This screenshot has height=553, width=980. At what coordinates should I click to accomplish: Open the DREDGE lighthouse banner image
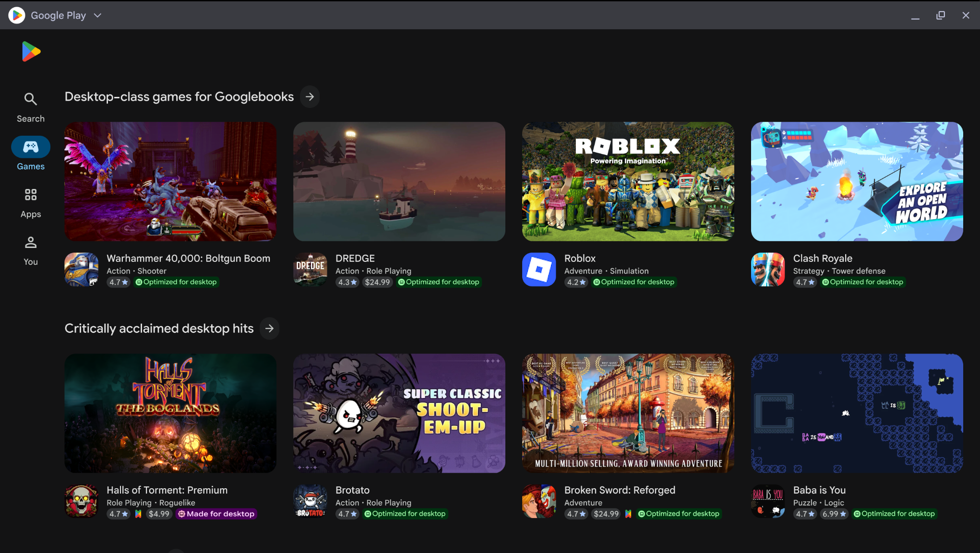pos(399,181)
